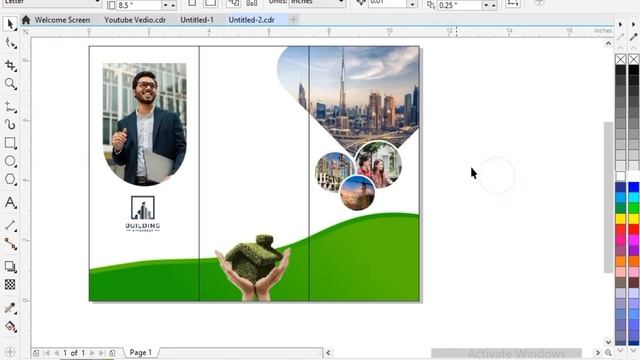640x360 pixels.
Task: Select the Color Eyedropper tool
Action: tap(10, 308)
